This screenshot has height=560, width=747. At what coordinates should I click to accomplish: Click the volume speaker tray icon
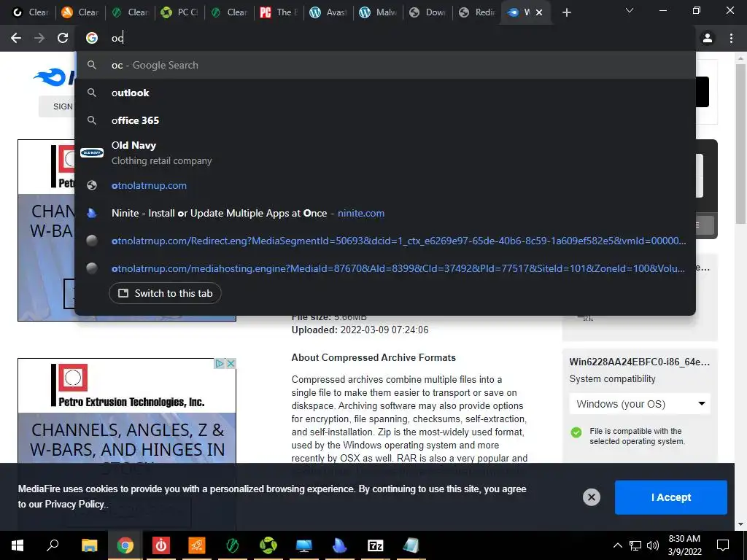click(653, 545)
